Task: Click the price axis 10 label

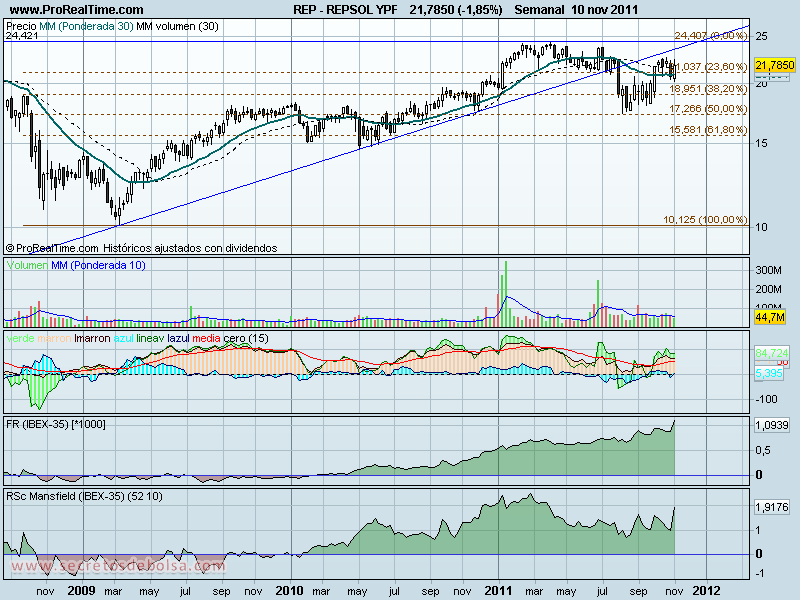Action: pos(761,227)
